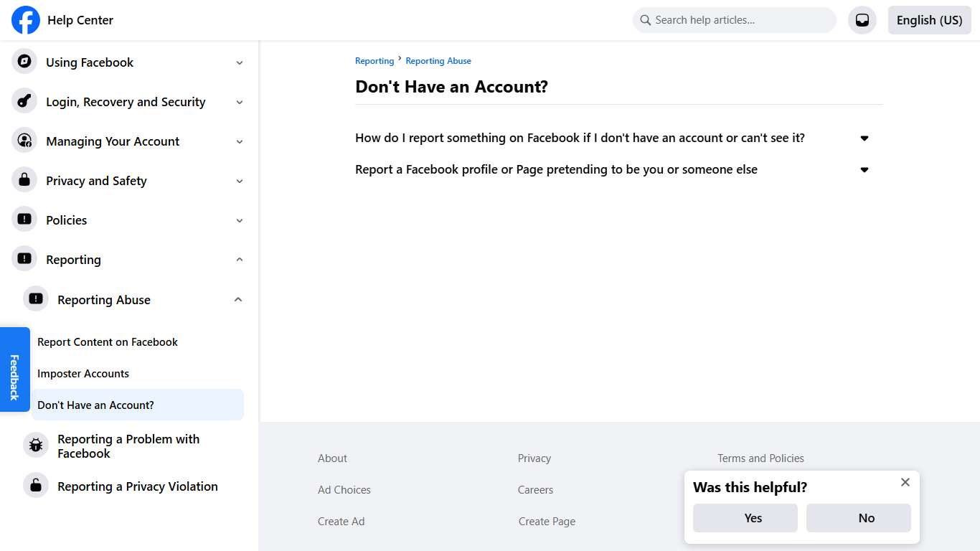Image resolution: width=980 pixels, height=551 pixels.
Task: Expand the Policies sidebar section
Action: (239, 220)
